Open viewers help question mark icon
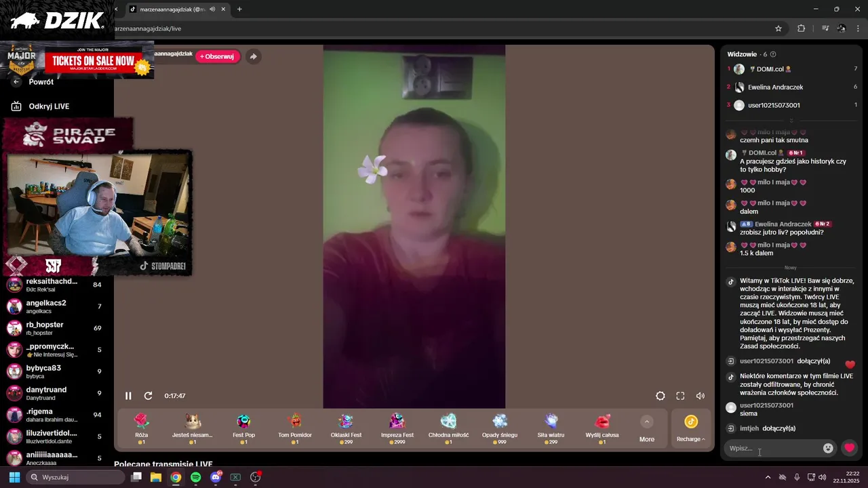The width and height of the screenshot is (868, 488). click(x=773, y=54)
